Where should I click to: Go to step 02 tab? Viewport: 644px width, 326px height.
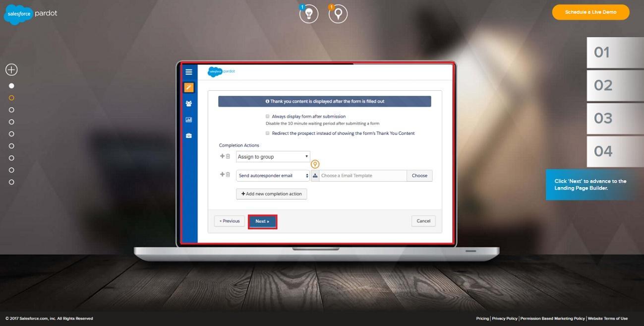click(x=615, y=85)
